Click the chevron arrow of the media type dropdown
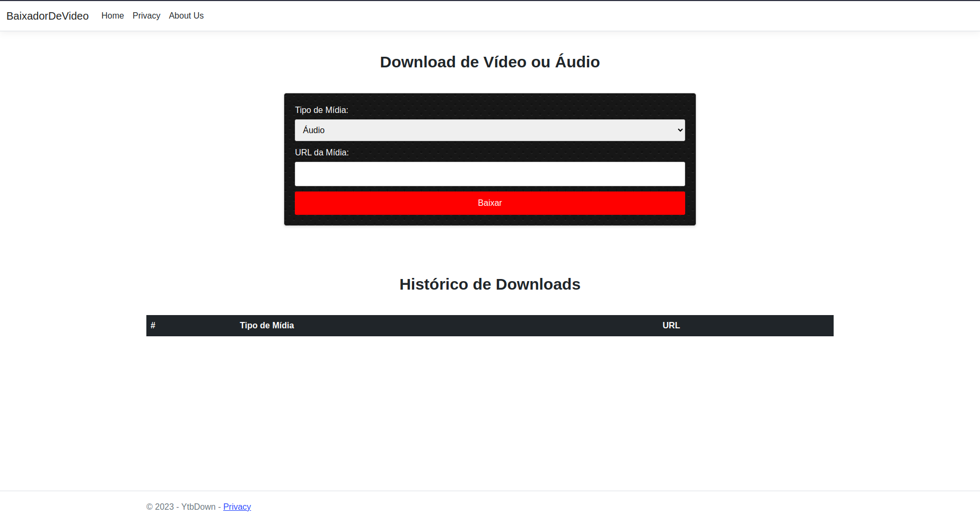This screenshot has height=523, width=980. 680,130
